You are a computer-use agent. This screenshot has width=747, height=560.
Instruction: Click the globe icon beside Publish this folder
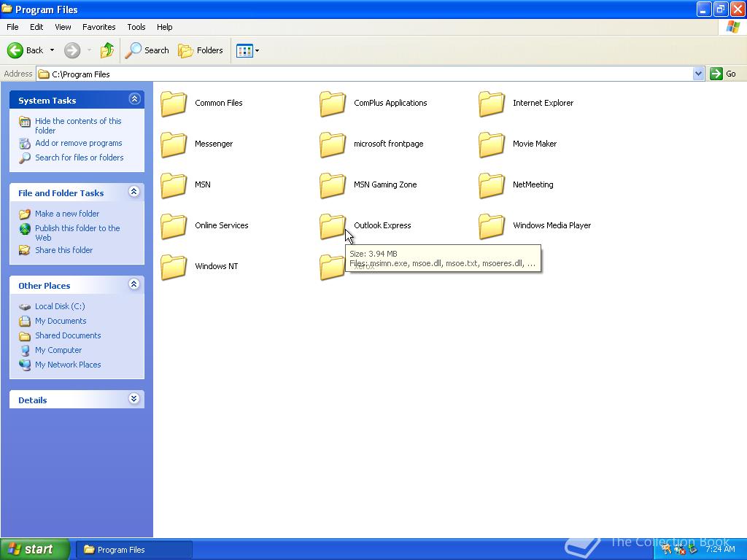click(25, 229)
